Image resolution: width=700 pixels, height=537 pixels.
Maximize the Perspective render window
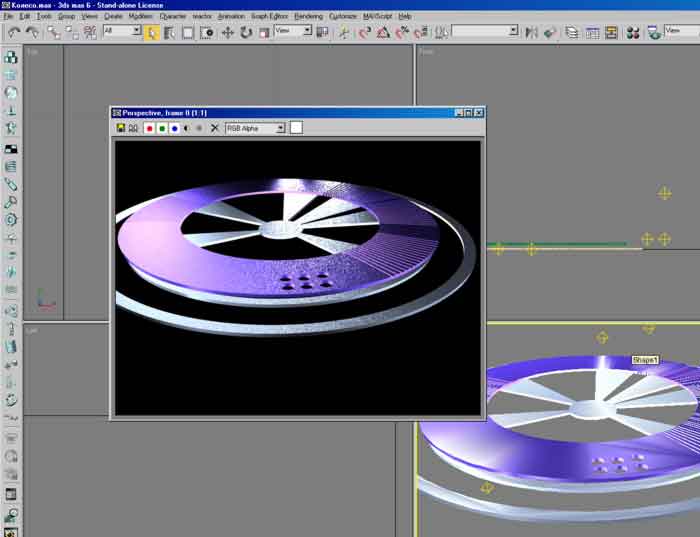pyautogui.click(x=468, y=113)
